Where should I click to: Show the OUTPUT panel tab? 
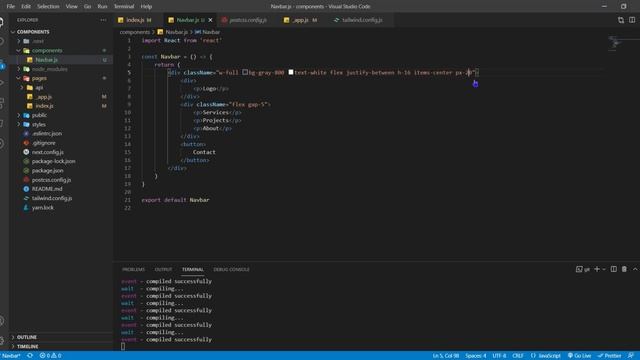click(x=163, y=269)
